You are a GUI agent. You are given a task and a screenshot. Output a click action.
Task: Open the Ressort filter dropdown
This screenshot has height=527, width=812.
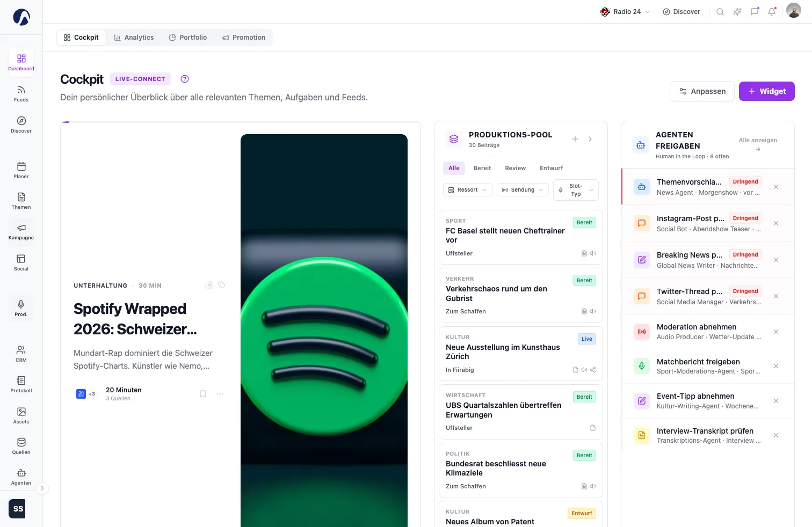click(468, 190)
